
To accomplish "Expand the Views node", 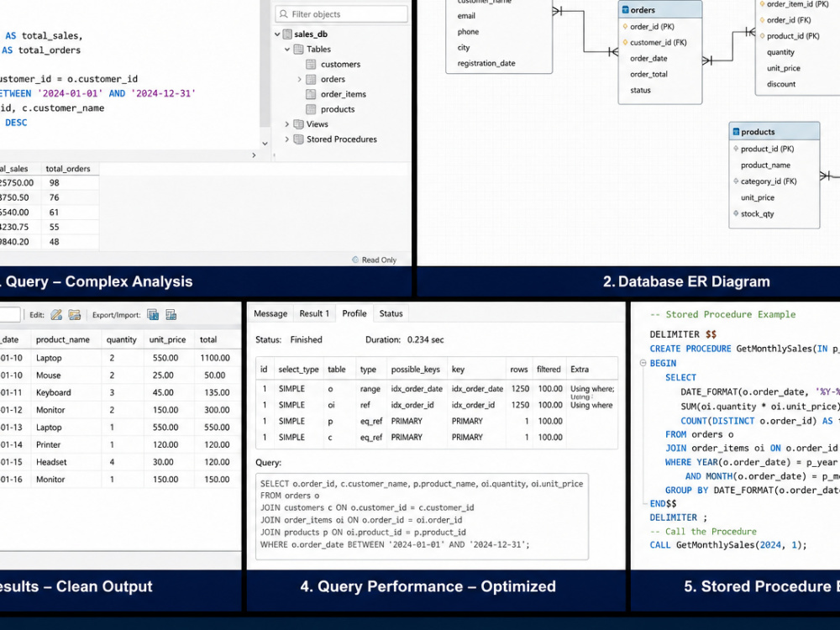I will click(287, 124).
